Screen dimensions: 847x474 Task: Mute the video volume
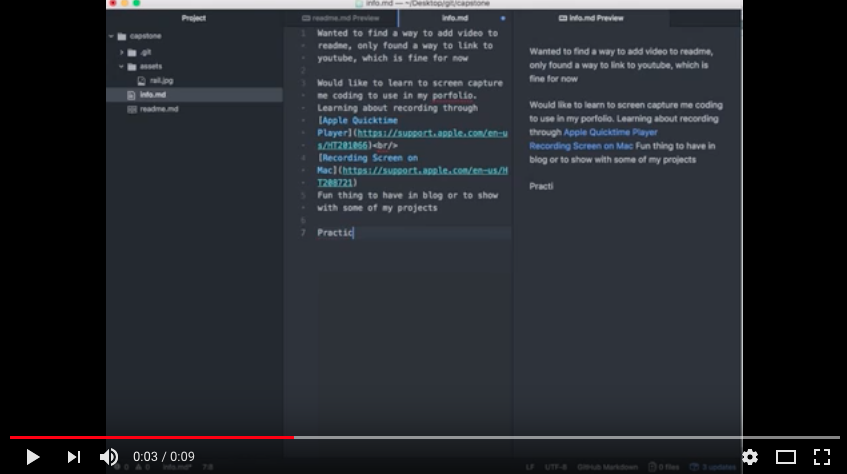[x=109, y=457]
